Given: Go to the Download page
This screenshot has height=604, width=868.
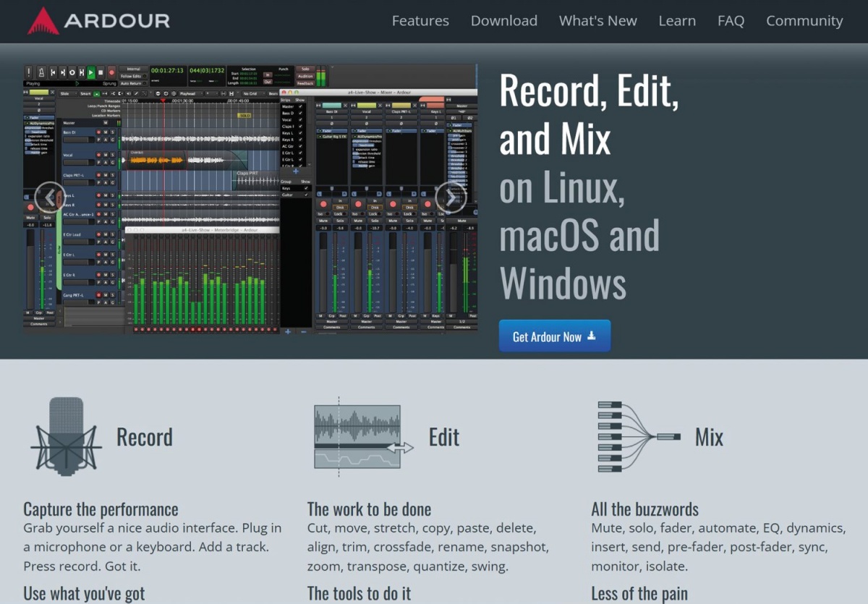Looking at the screenshot, I should (x=504, y=21).
